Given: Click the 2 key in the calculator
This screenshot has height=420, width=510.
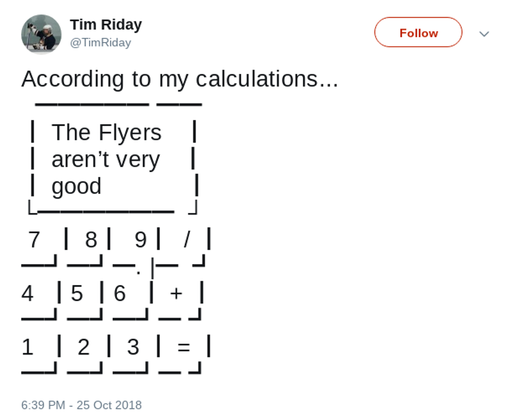Looking at the screenshot, I should click(84, 347).
